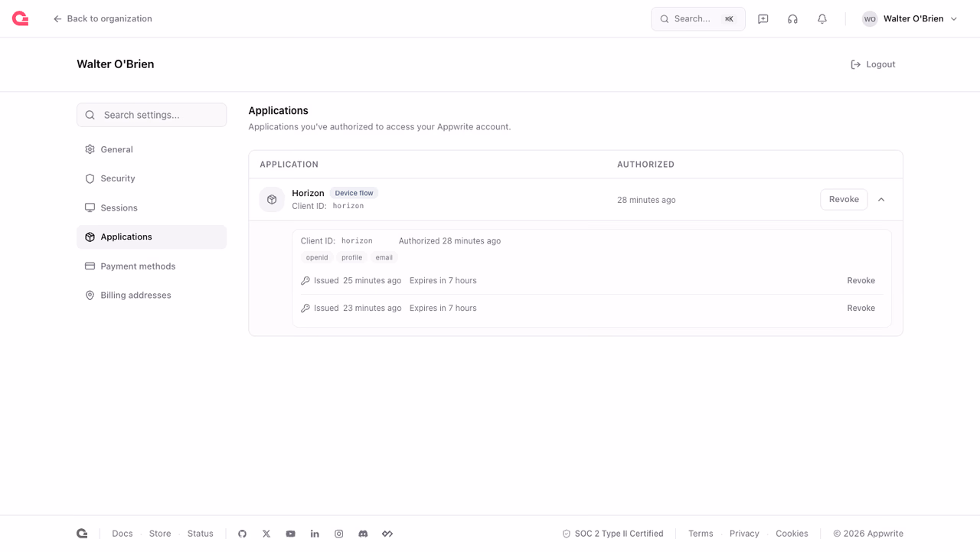Open Sessions settings

(x=152, y=207)
